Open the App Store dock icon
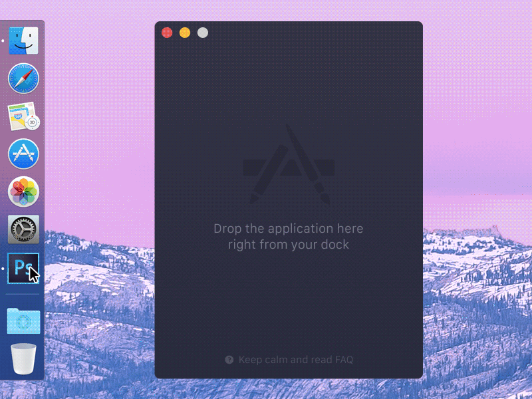 coord(23,154)
